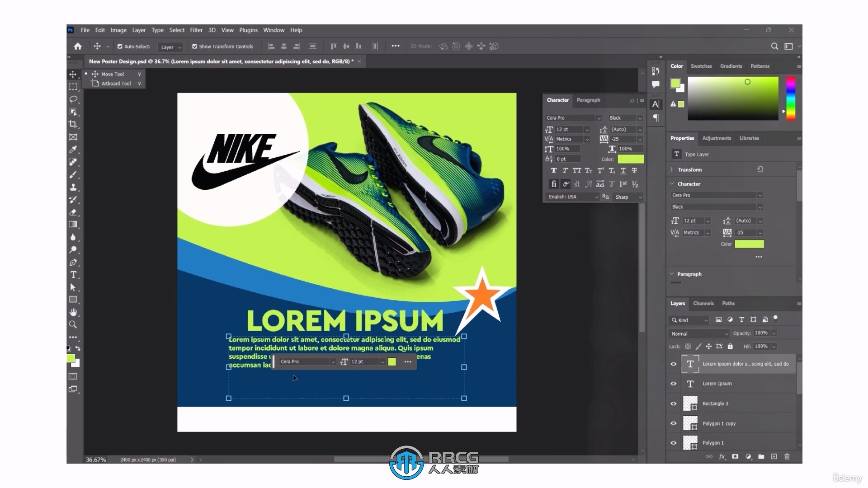Select the Zoom tool
Viewport: 868px width, 488px height.
[73, 324]
